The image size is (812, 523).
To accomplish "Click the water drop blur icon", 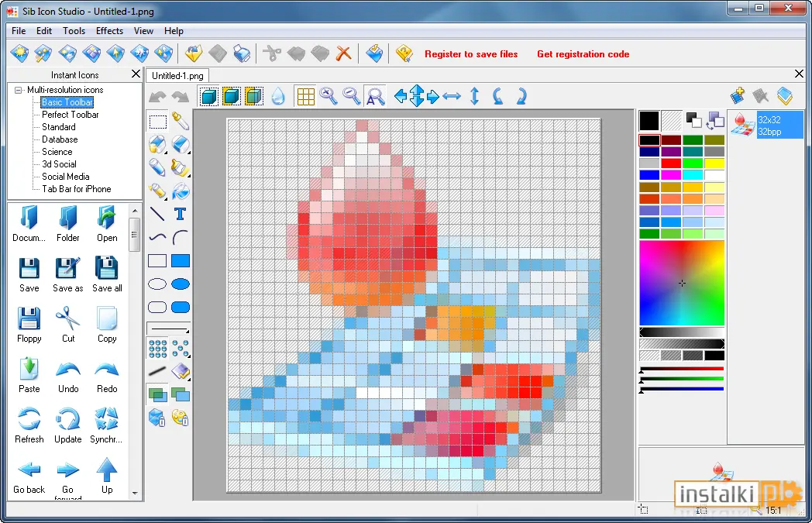I will tap(278, 96).
